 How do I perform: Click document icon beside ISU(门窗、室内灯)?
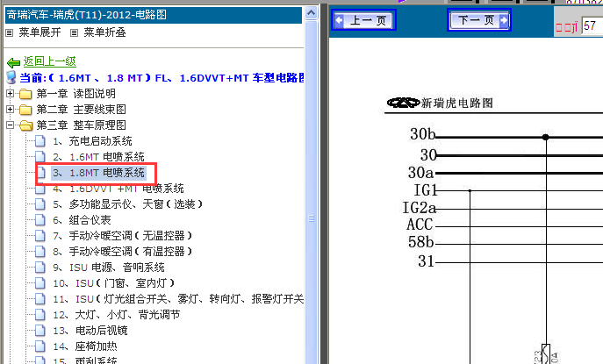point(40,283)
